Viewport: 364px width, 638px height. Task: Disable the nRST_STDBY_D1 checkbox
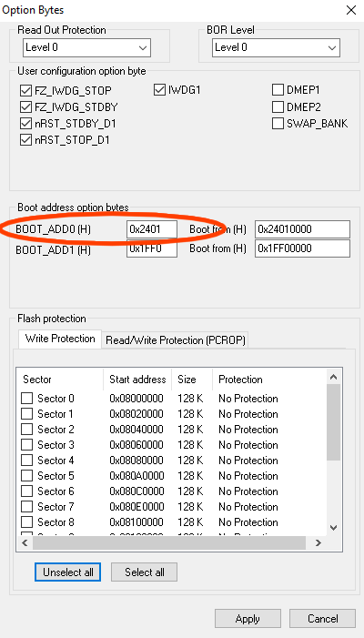point(25,123)
